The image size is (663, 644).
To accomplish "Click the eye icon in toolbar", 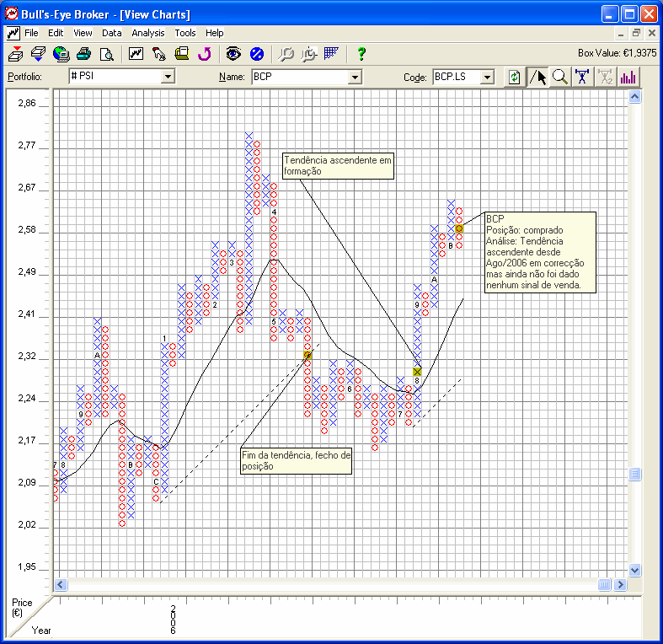I will 233,54.
